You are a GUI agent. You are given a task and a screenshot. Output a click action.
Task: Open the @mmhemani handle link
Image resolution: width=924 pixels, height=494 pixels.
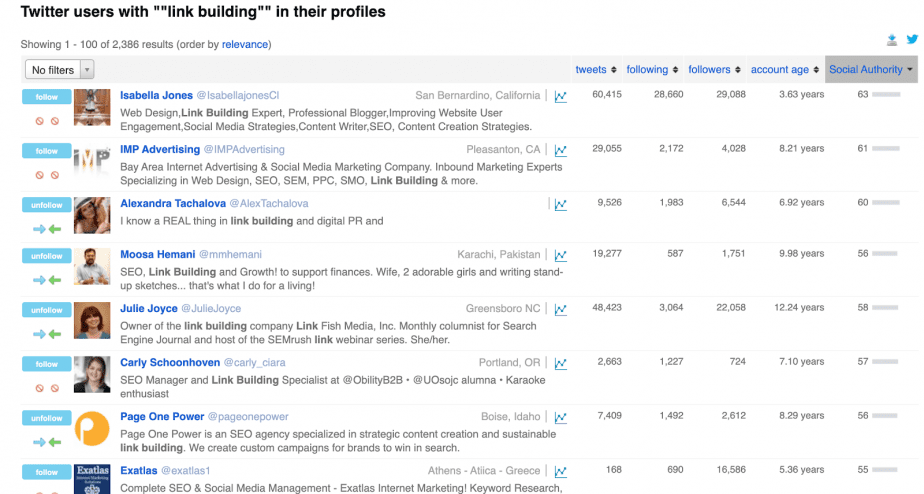[x=230, y=255]
